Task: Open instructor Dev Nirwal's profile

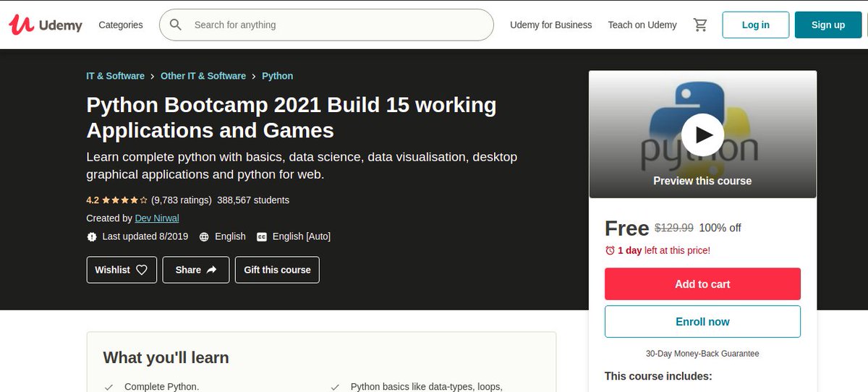Action: pyautogui.click(x=157, y=218)
